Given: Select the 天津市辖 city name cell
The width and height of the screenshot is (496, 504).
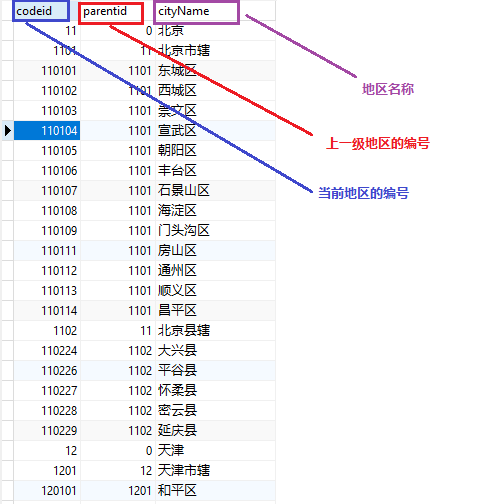Looking at the screenshot, I should pyautogui.click(x=215, y=470).
